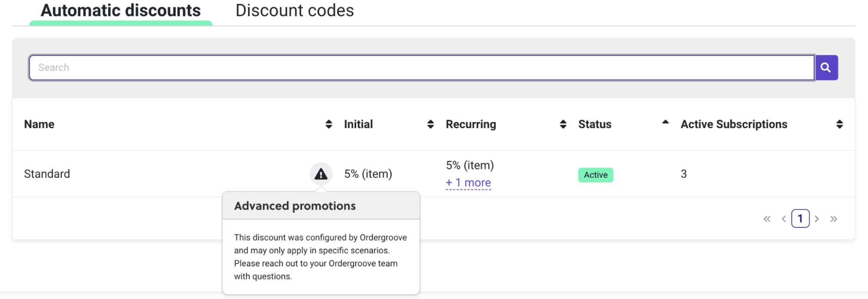Click the green Active status badge

point(596,175)
